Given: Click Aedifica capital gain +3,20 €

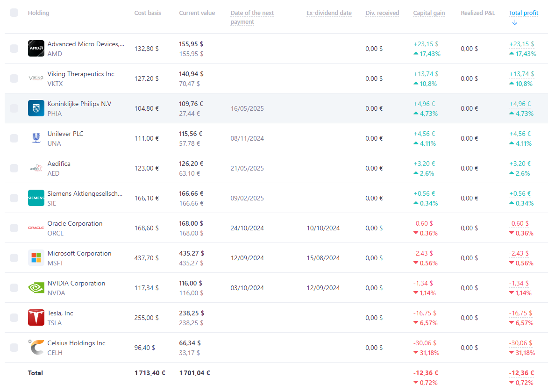Looking at the screenshot, I should 424,164.
